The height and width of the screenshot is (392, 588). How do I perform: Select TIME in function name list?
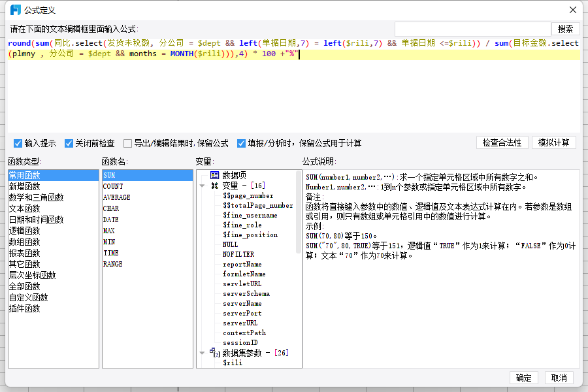tap(148, 253)
